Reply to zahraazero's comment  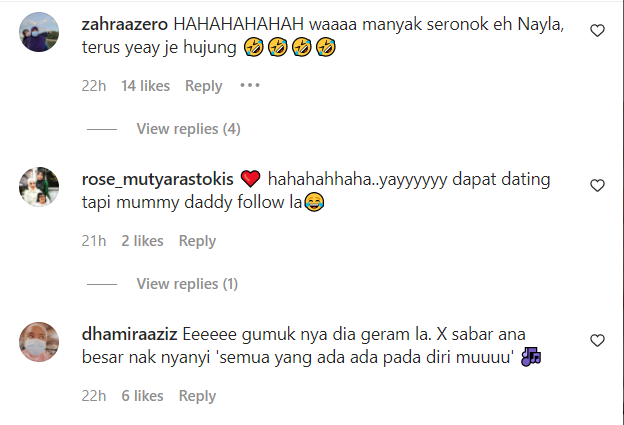(x=203, y=86)
